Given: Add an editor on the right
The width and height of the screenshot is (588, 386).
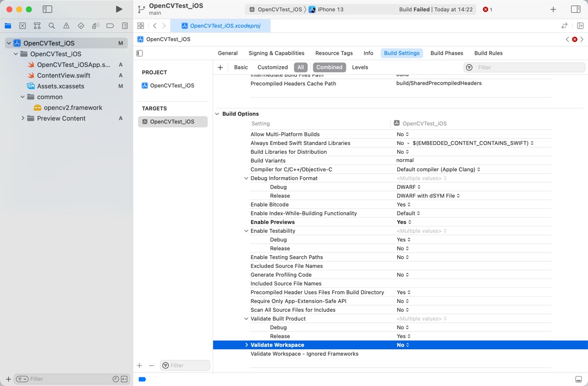Looking at the screenshot, I should coord(580,26).
